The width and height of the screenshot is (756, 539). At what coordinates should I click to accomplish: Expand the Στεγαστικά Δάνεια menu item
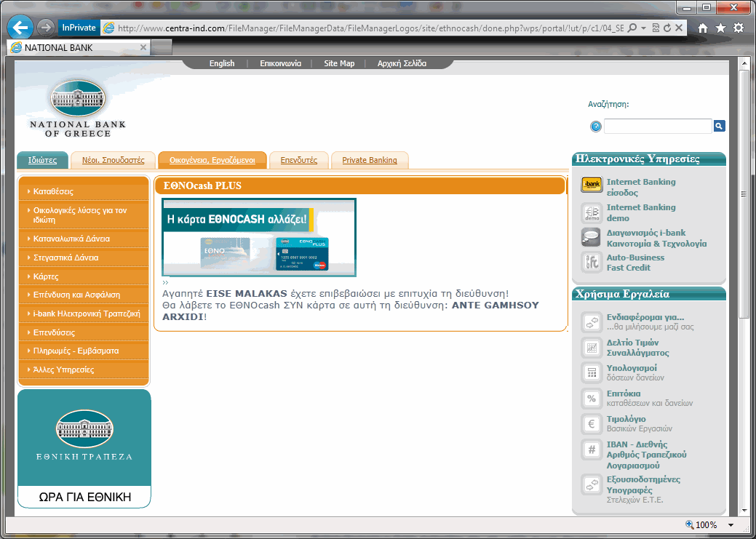pos(84,257)
